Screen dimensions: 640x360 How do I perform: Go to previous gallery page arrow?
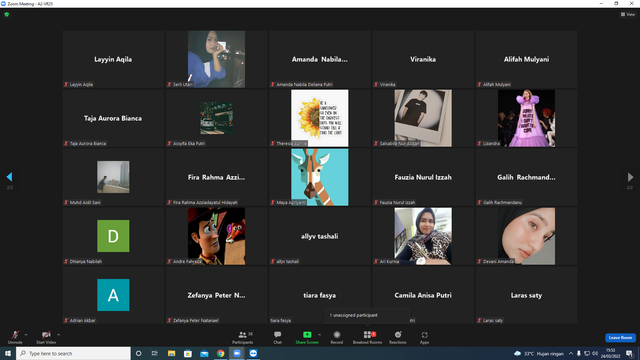pyautogui.click(x=9, y=177)
